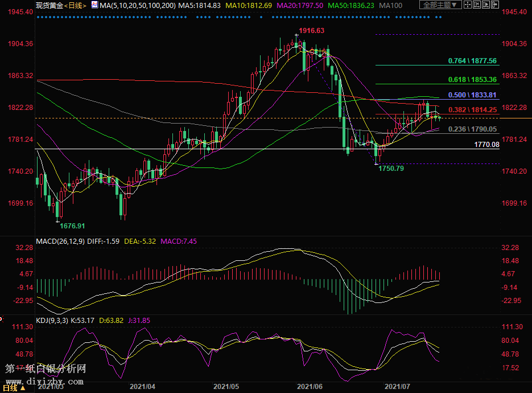The image size is (532, 393).
Task: Expand the 日线 period selector at bottom left
Action: pyautogui.click(x=9, y=388)
